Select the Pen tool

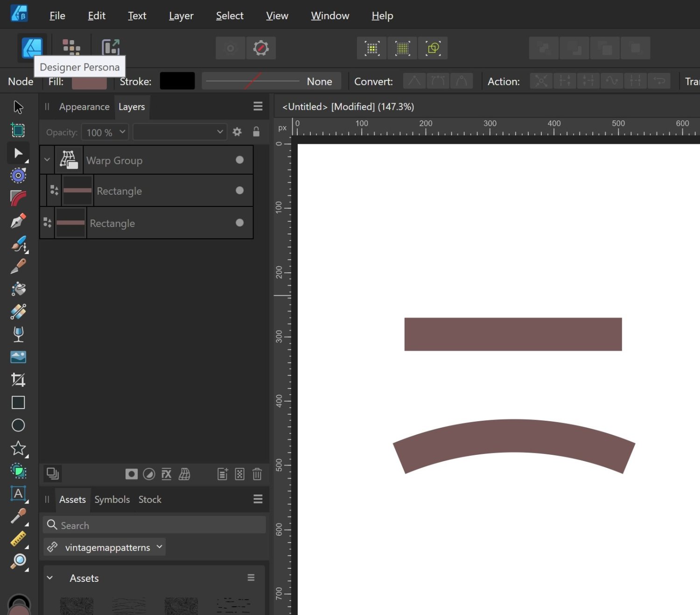[18, 221]
